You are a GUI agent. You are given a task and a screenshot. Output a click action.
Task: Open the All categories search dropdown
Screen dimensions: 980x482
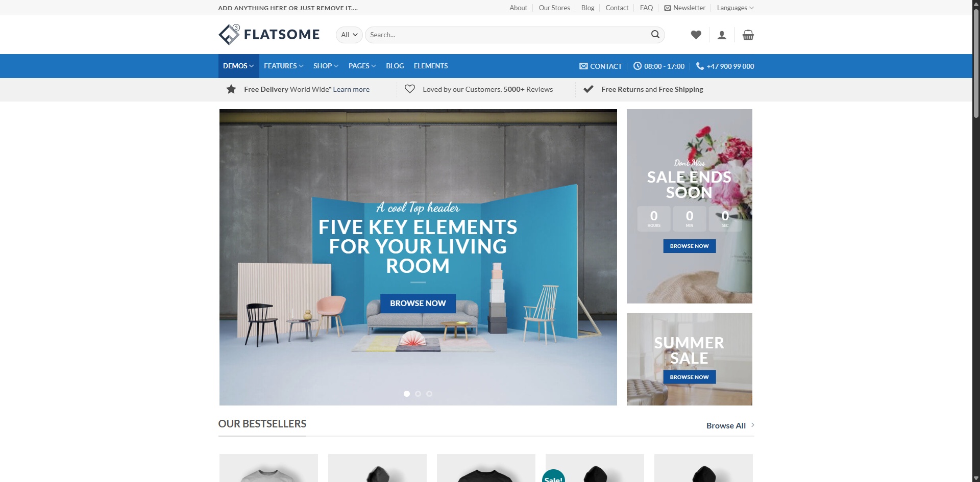pyautogui.click(x=349, y=35)
